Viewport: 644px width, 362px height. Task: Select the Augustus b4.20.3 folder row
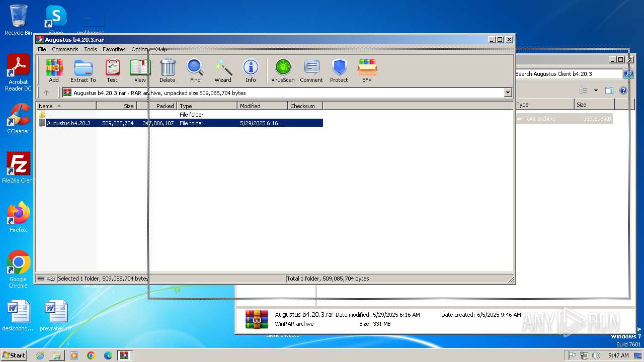coord(180,123)
